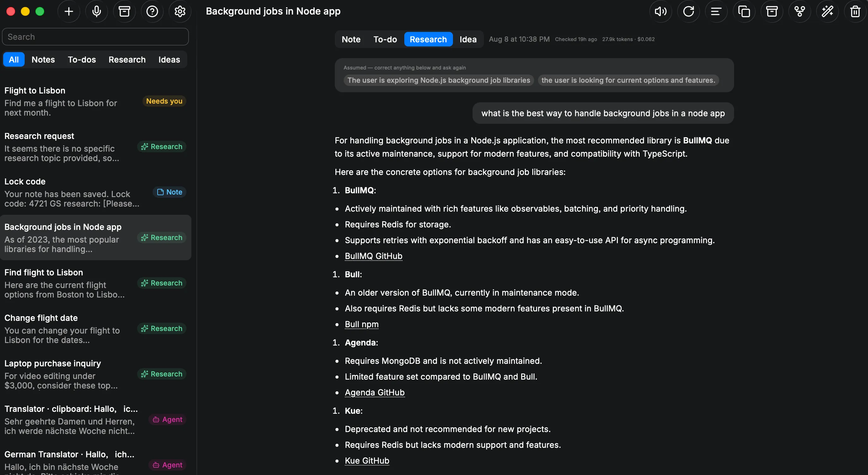
Task: Click the '27.9k tokens · $0.062' usage text
Action: pyautogui.click(x=629, y=39)
